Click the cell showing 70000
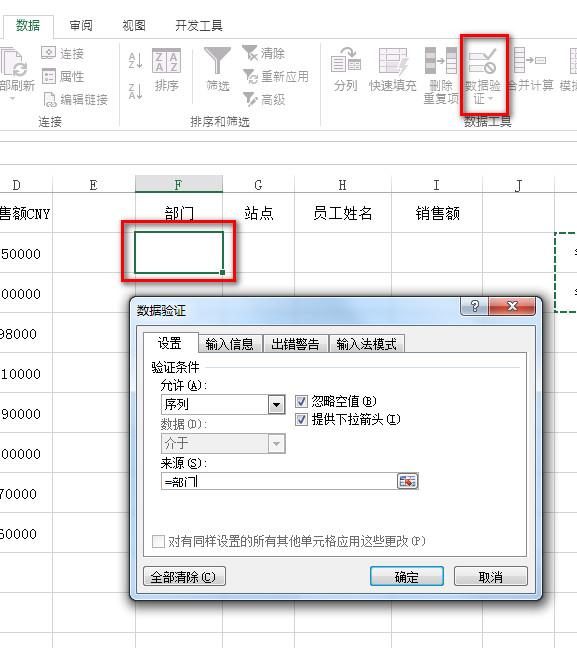This screenshot has width=577, height=648. tap(26, 493)
